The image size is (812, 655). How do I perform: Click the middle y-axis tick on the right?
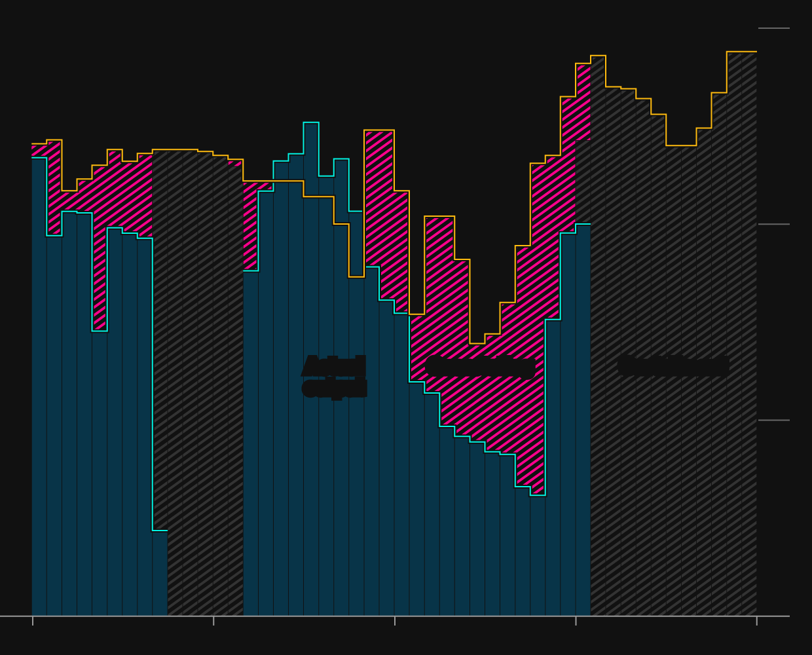(x=773, y=224)
